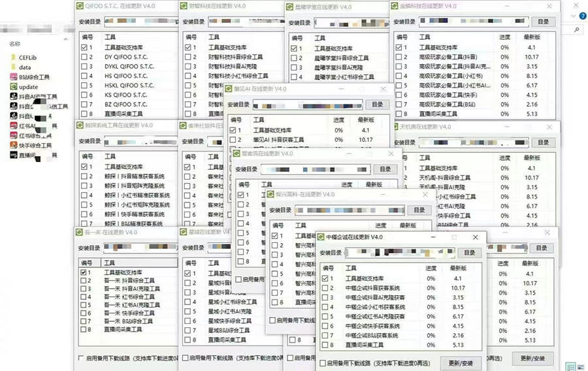Open the 抖音AI tool icon in the file list
This screenshot has height=371, width=588.
pyautogui.click(x=14, y=96)
